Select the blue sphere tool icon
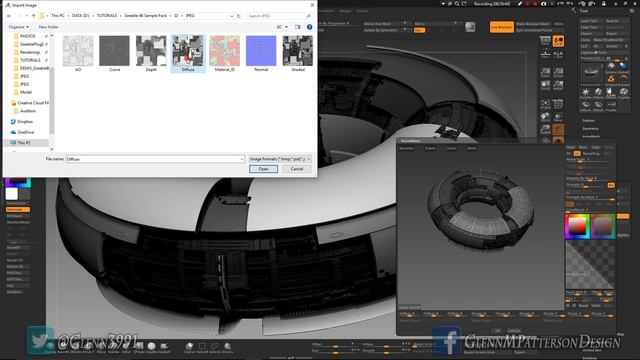This screenshot has height=360, width=640. (x=623, y=67)
